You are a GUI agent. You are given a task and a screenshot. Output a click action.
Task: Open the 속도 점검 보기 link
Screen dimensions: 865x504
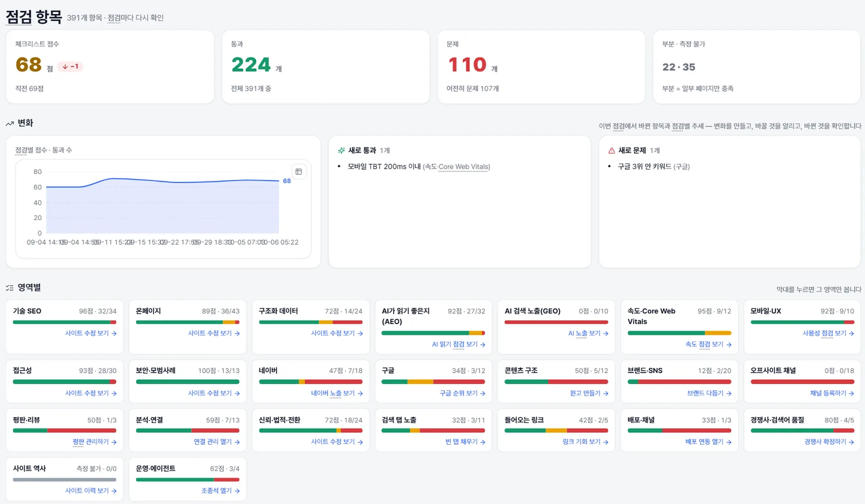pos(708,344)
